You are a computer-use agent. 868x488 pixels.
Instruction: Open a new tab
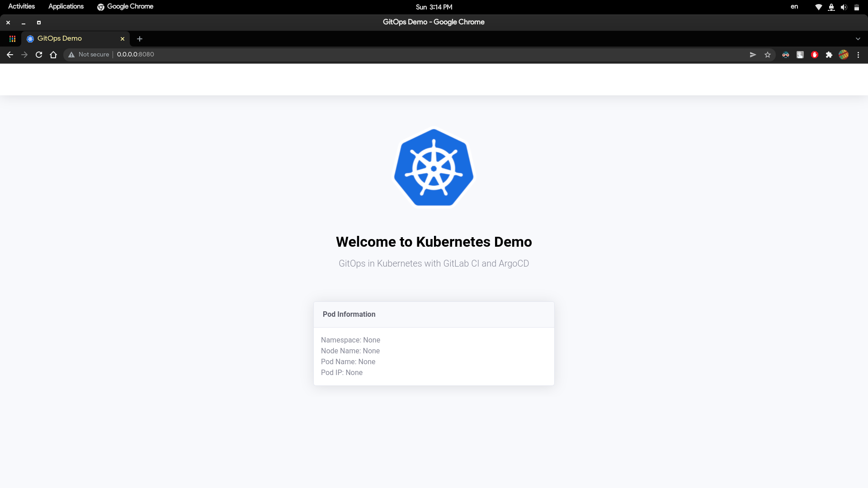point(140,39)
